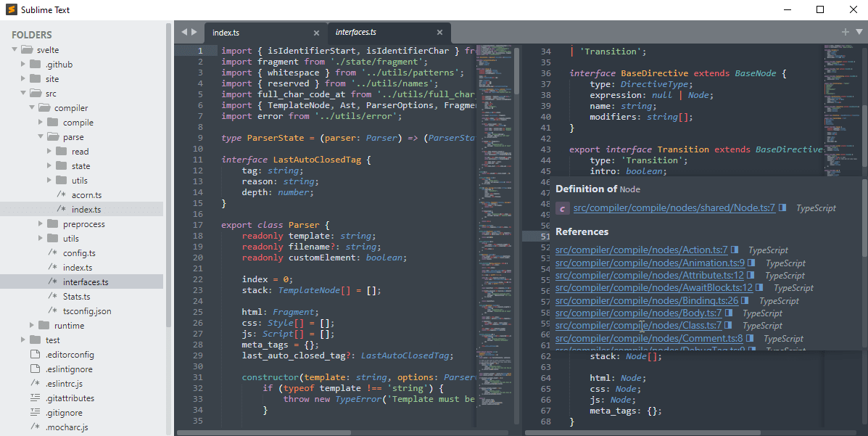Open acorn.ts in the sidebar
Screen dimensions: 868x436
coord(86,195)
